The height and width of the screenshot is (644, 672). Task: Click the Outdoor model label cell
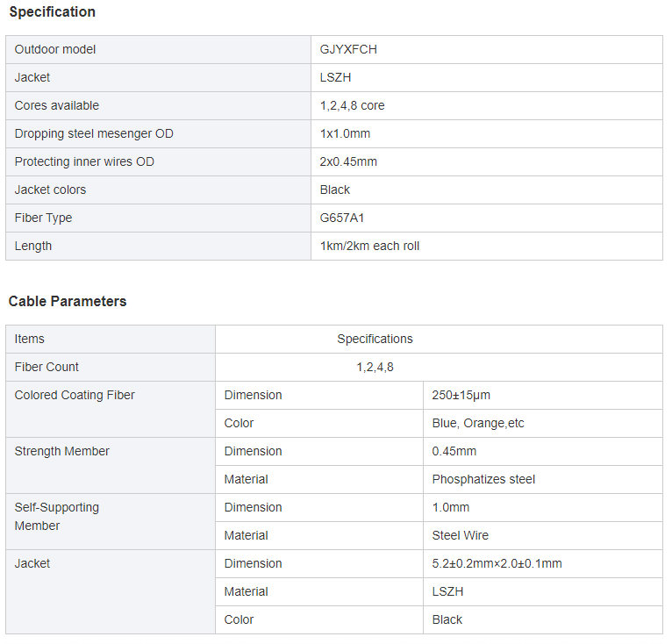tap(158, 50)
